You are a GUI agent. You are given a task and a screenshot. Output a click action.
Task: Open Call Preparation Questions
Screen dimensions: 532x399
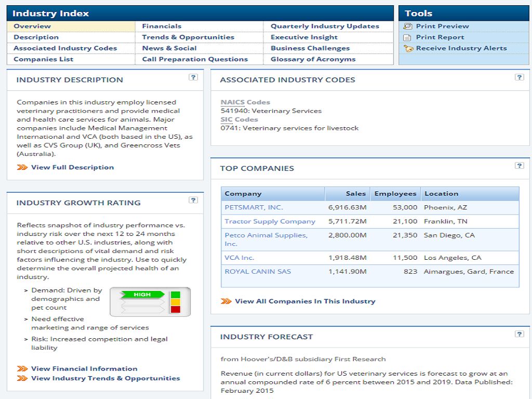(195, 59)
